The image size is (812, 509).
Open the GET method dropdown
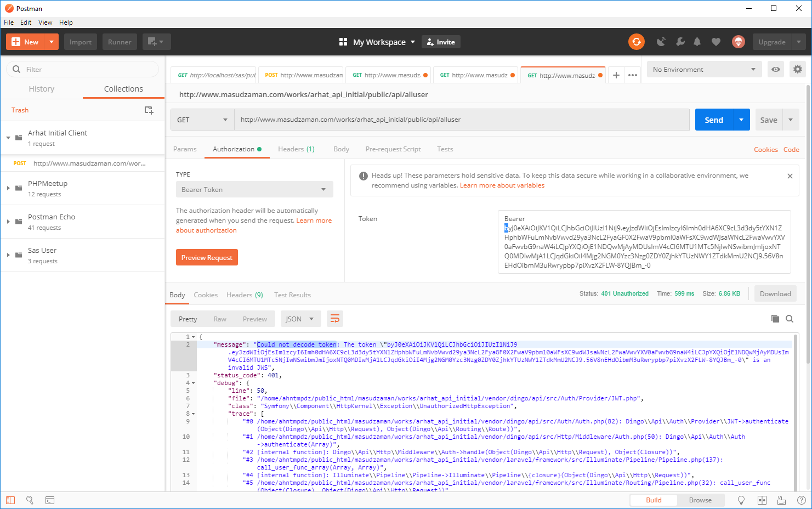tap(202, 120)
